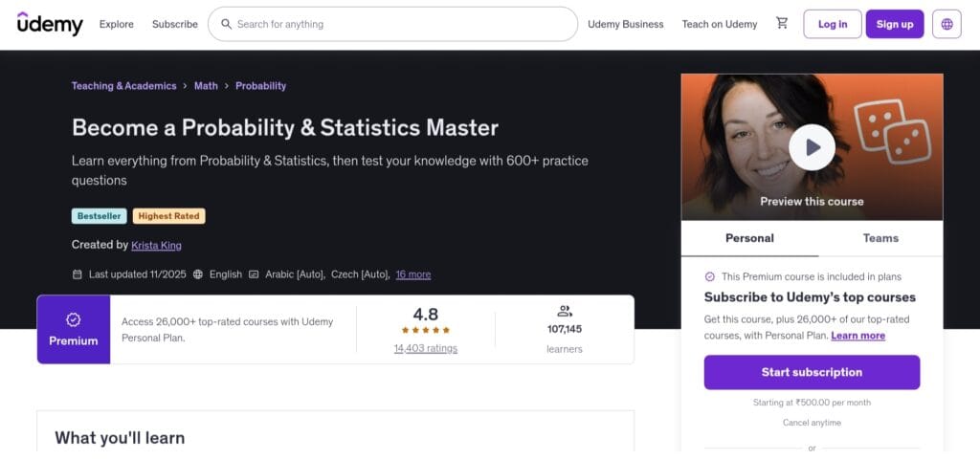The image size is (980, 460).
Task: Focus the Search for anything field
Action: (392, 24)
